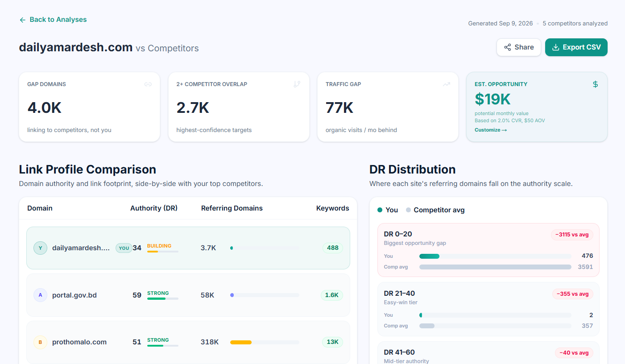
Task: Click the 318K referring domains bar for prothomalo.com
Action: [265, 342]
